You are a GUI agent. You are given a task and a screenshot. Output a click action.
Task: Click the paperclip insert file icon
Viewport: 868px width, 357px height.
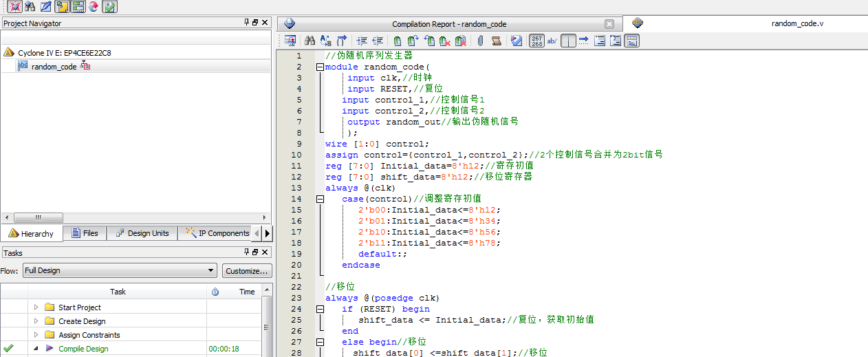(x=480, y=41)
